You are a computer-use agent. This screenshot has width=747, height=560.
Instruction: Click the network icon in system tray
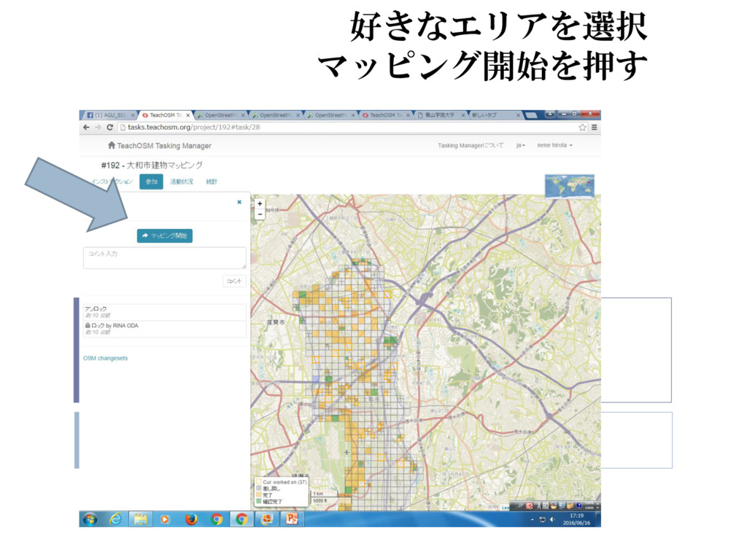(542, 519)
